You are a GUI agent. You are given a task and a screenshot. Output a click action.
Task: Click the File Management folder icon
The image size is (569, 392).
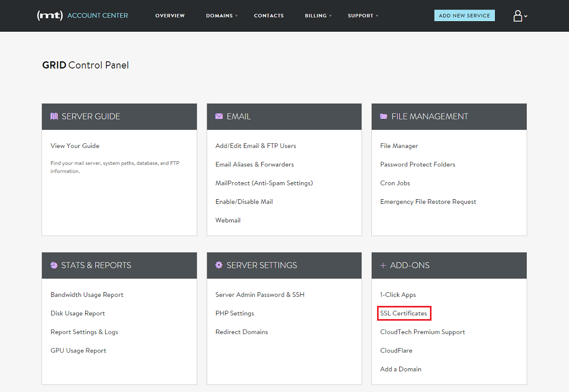point(383,116)
